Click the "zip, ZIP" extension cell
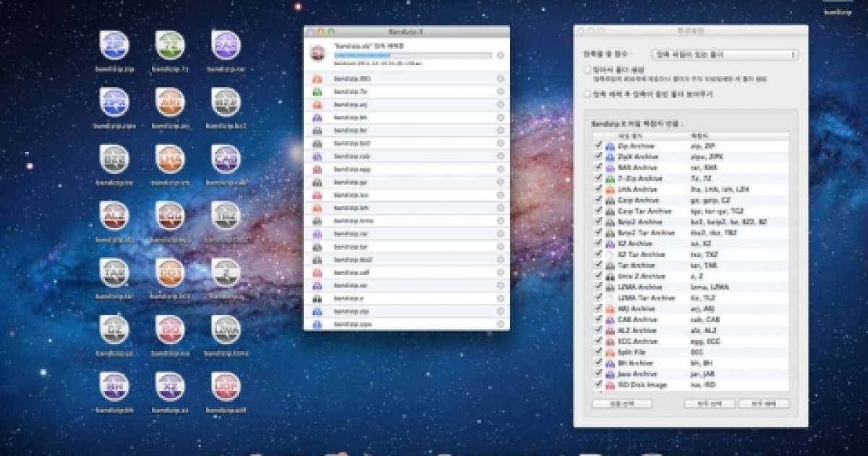This screenshot has width=868, height=456. pos(702,145)
